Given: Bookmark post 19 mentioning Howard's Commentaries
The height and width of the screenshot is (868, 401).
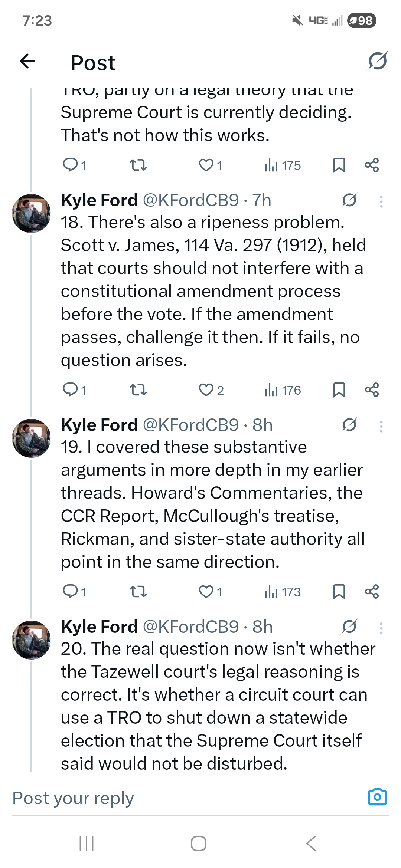Looking at the screenshot, I should point(339,592).
